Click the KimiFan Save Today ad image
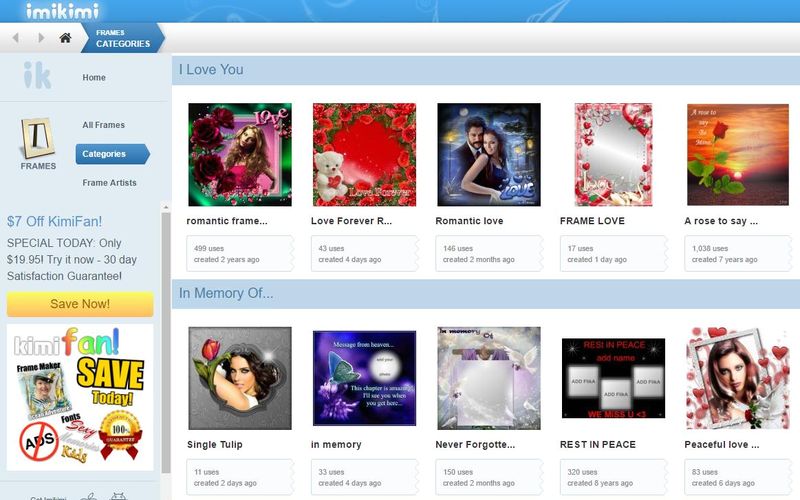 (80, 397)
